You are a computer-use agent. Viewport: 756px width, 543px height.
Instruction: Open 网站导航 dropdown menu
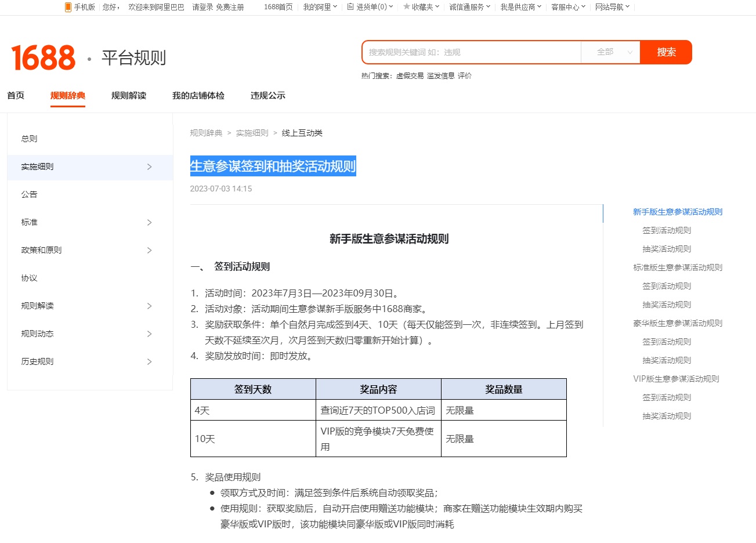coord(612,7)
